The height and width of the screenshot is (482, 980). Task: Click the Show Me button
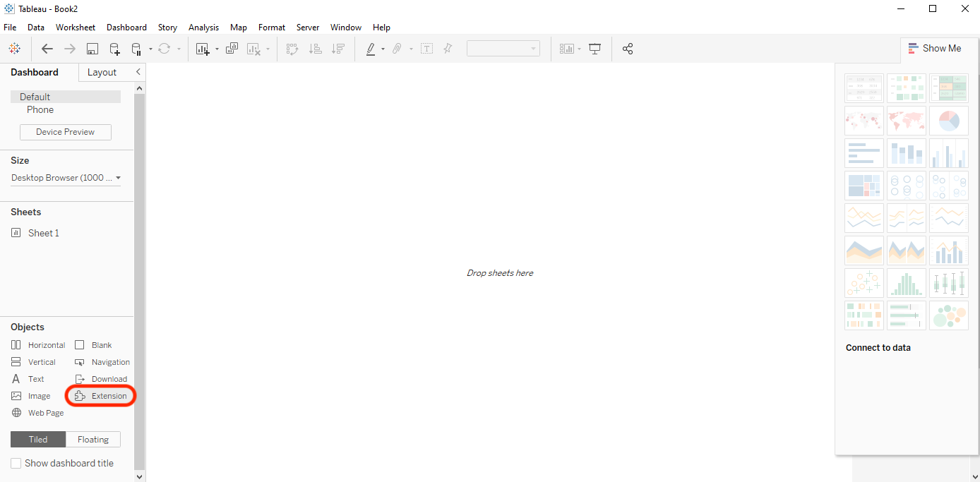point(934,49)
